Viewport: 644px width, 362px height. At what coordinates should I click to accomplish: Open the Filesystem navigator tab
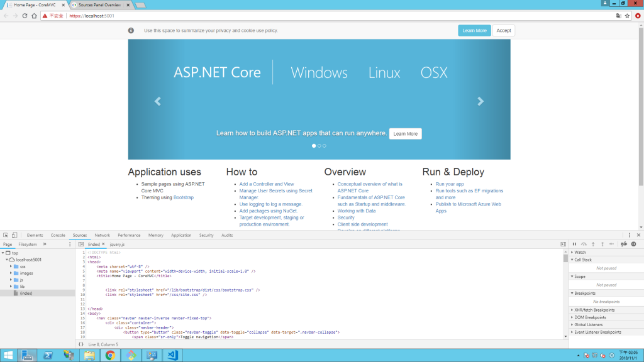[28, 244]
